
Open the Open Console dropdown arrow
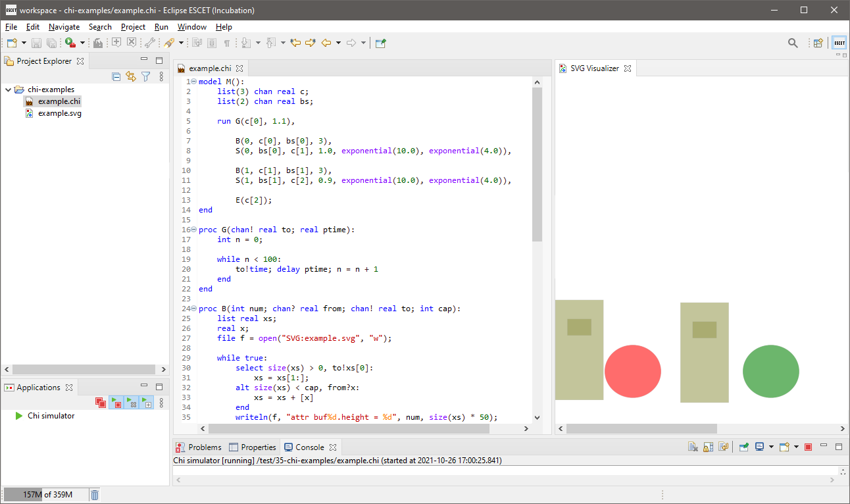(797, 446)
